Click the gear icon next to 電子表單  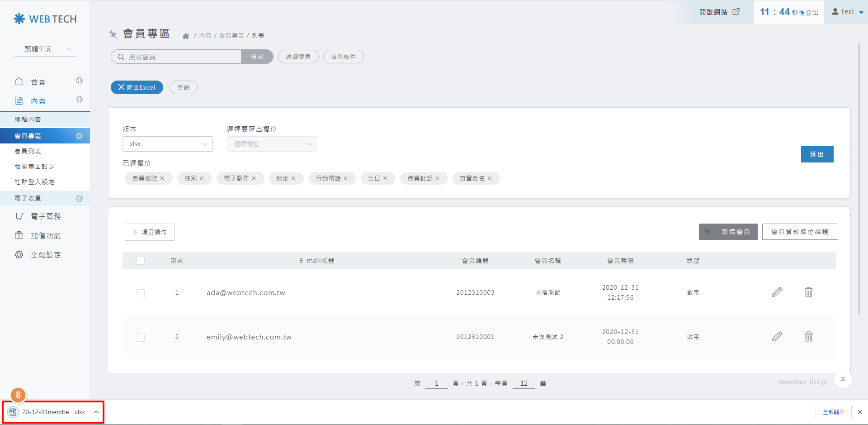79,198
